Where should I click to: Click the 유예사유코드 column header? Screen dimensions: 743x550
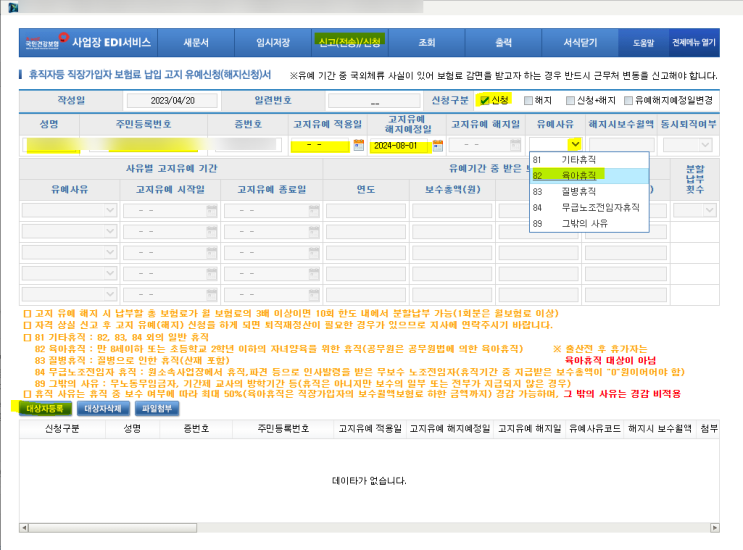pos(595,429)
